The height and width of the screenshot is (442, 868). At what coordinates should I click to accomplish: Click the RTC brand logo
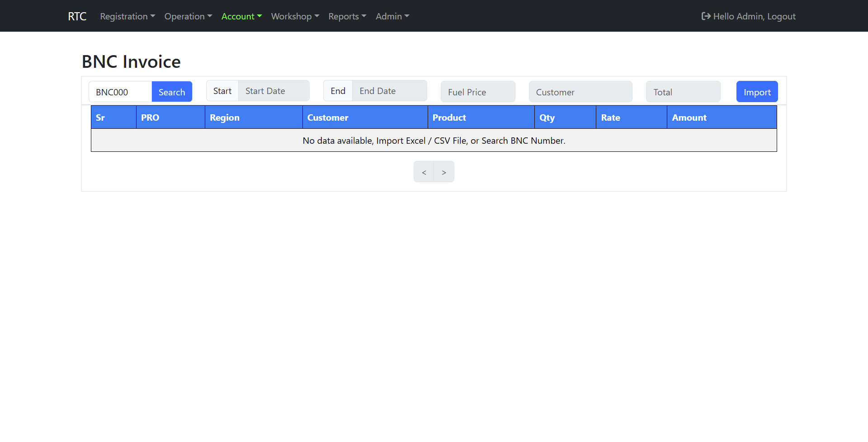pos(77,16)
